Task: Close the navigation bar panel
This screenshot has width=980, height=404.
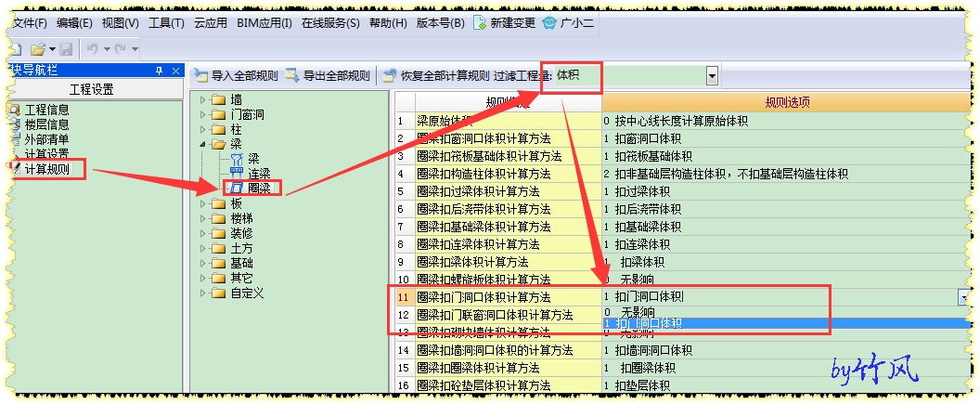Action: [176, 71]
